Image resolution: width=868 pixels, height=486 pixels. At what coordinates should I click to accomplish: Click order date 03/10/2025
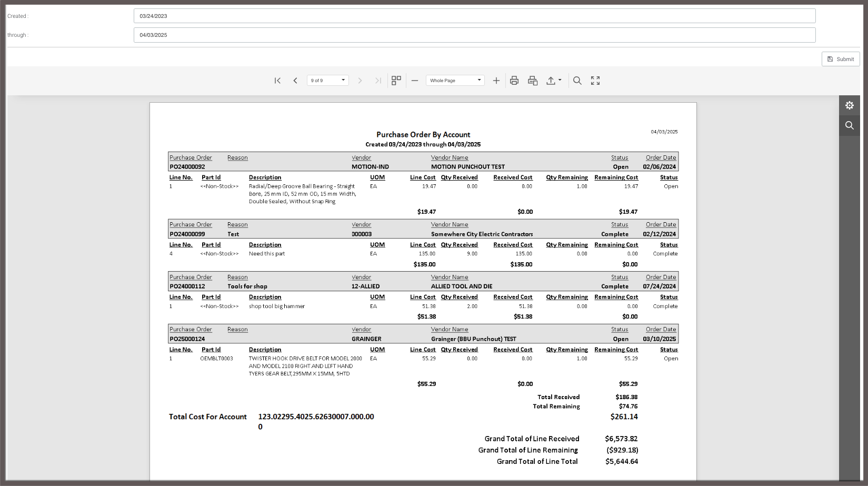[x=659, y=339]
